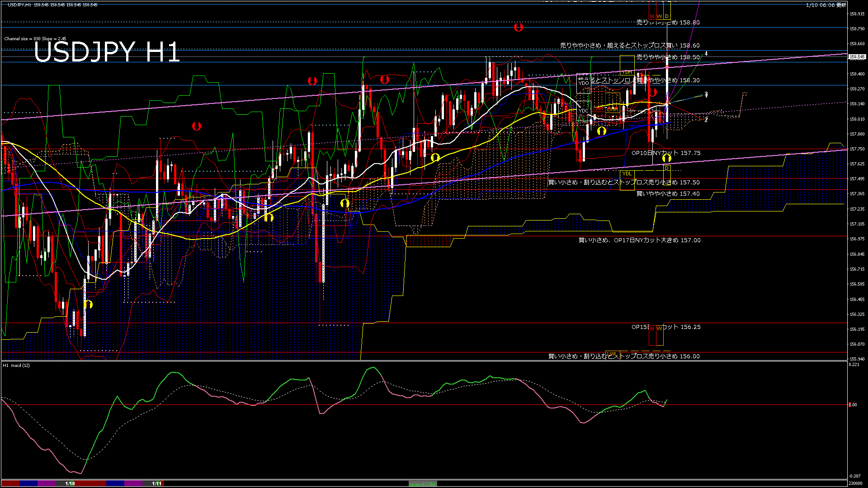
Task: Select the YDH yesterday-high marker box
Action: 627,72
